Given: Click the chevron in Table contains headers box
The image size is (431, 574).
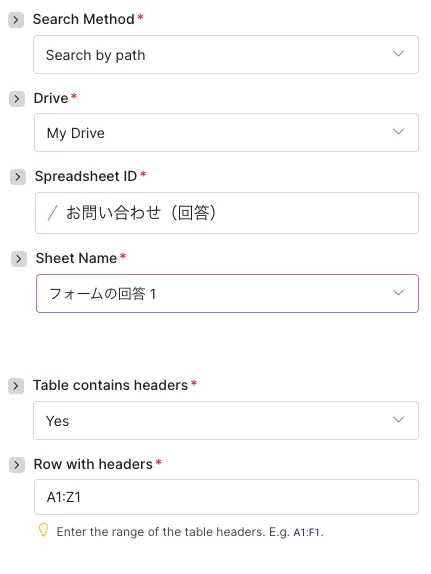Looking at the screenshot, I should (398, 420).
